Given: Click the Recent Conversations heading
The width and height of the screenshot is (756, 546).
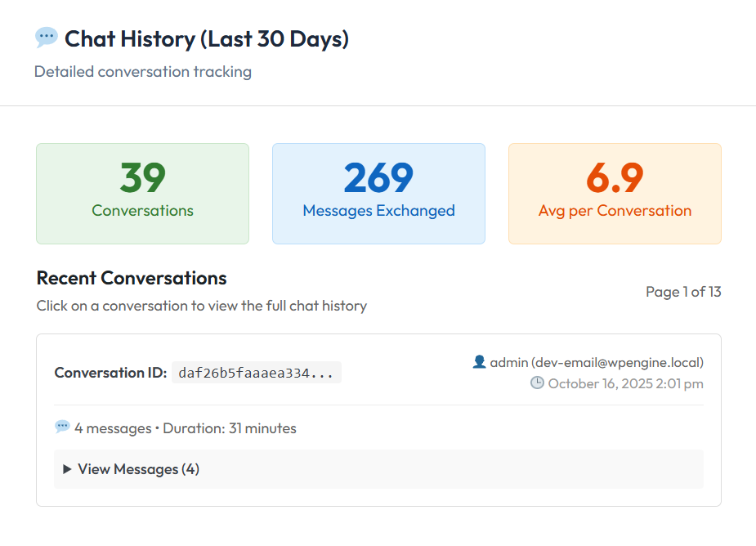Looking at the screenshot, I should tap(132, 278).
